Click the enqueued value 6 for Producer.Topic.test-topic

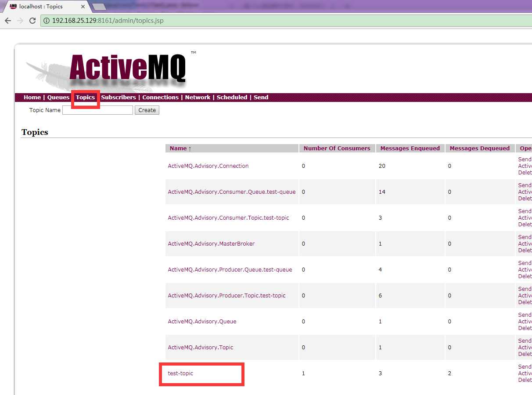(380, 296)
